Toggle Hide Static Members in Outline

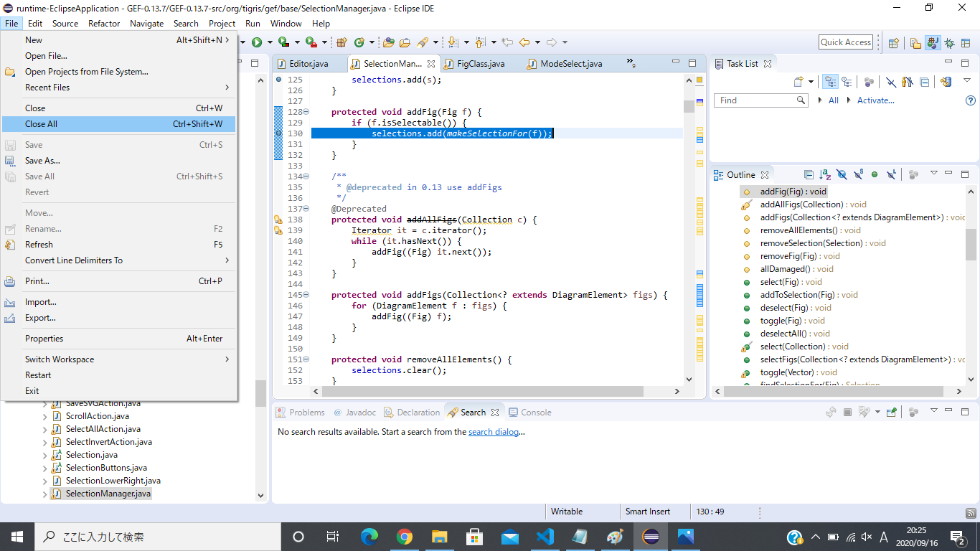pos(858,174)
